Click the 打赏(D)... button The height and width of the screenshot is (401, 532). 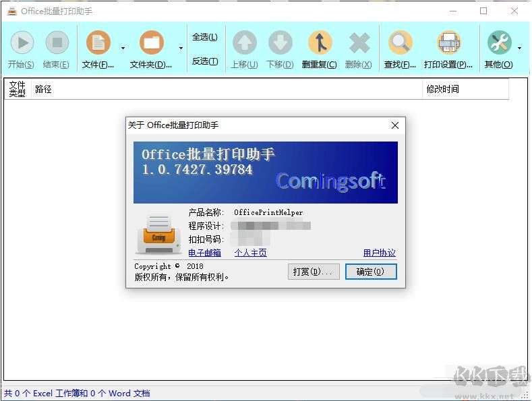(314, 272)
